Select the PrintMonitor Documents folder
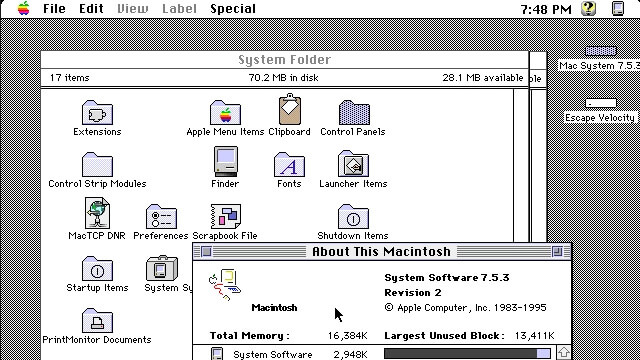This screenshot has height=360, width=640. point(97,320)
